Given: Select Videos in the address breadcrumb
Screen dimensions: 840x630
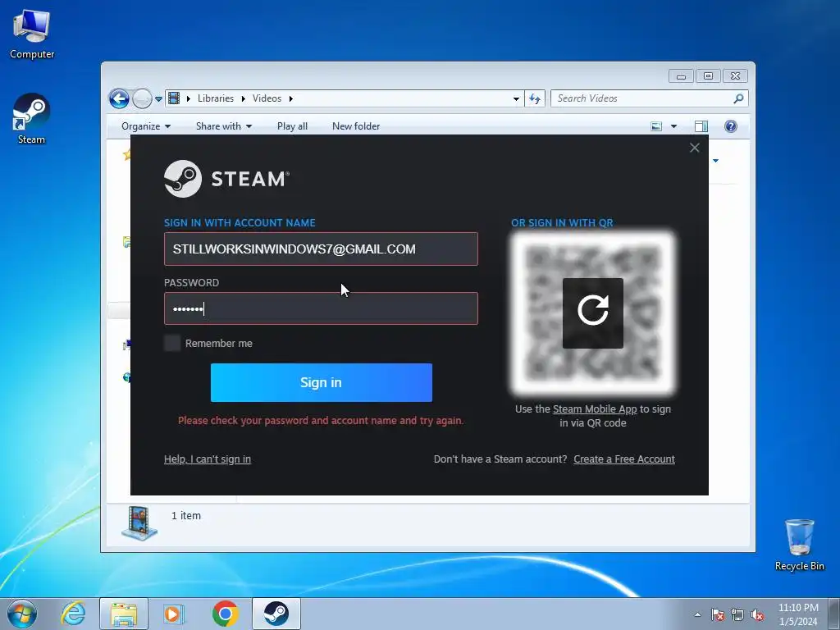Looking at the screenshot, I should click(267, 98).
